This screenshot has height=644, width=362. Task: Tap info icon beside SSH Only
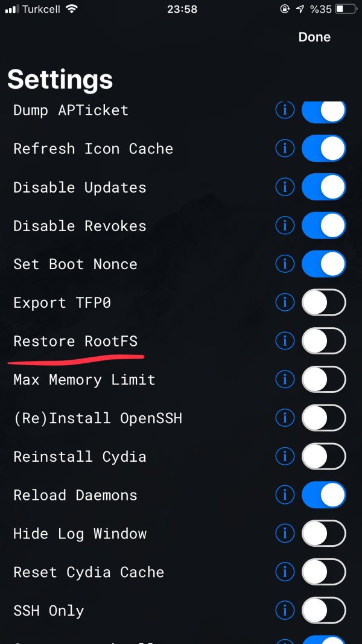284,610
